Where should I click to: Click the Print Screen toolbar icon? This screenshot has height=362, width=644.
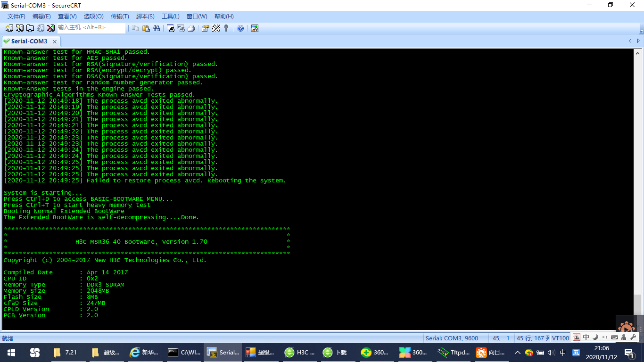[x=171, y=28]
